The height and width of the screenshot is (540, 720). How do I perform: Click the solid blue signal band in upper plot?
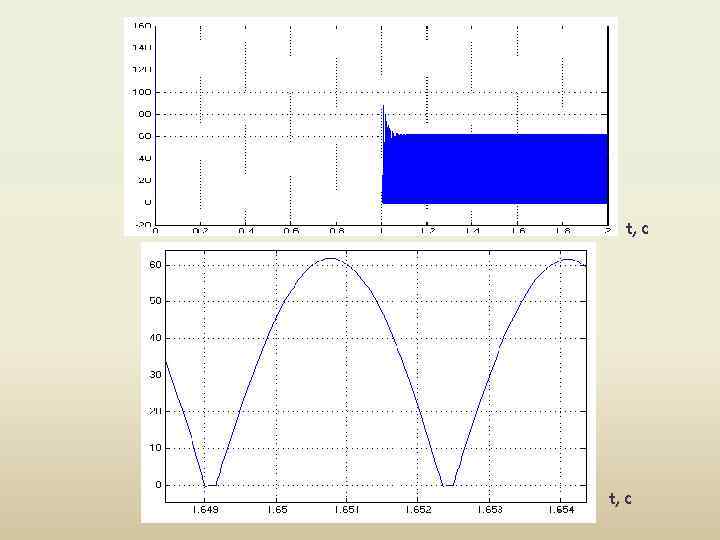click(x=495, y=169)
